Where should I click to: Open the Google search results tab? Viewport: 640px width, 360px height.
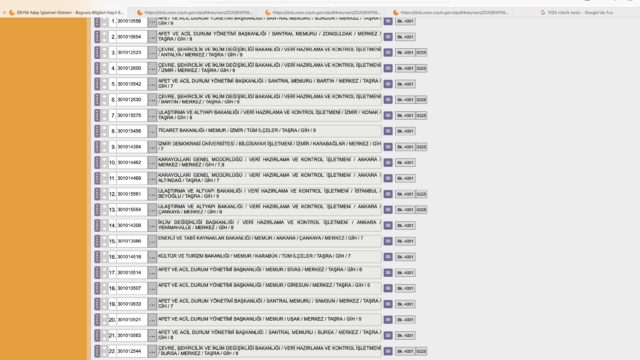point(576,13)
